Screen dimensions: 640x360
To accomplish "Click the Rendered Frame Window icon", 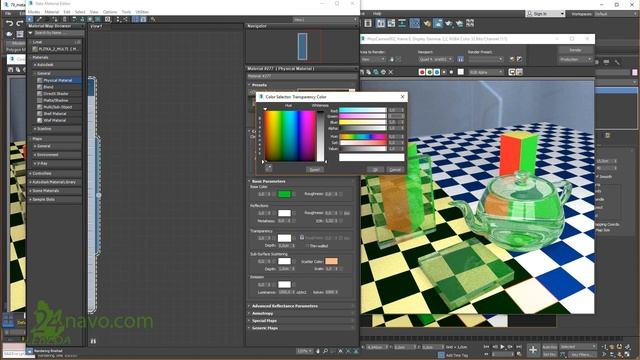I will (x=438, y=24).
